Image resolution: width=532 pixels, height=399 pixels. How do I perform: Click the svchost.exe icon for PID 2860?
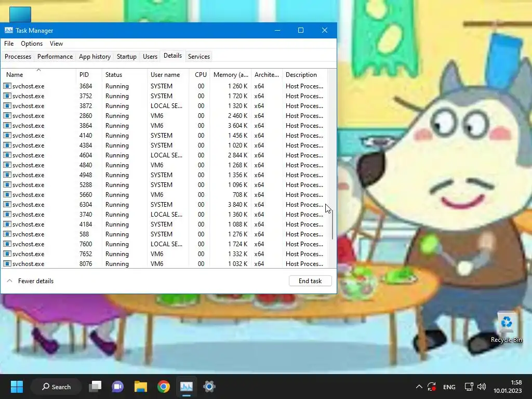click(7, 115)
